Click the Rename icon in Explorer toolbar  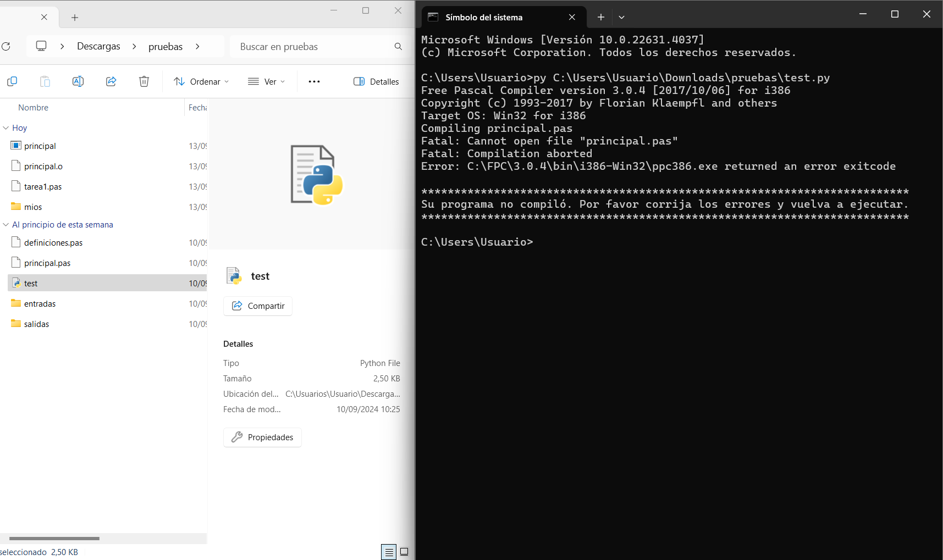78,81
